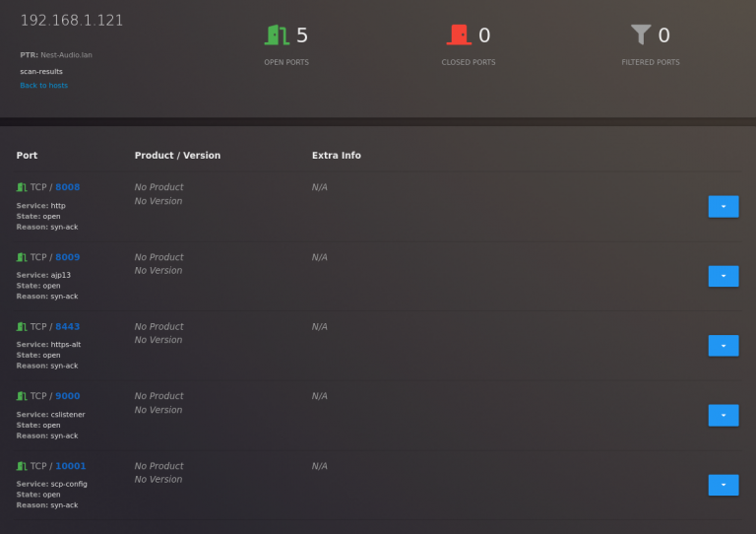Click the Port column header
This screenshot has height=534, width=756.
pos(27,156)
